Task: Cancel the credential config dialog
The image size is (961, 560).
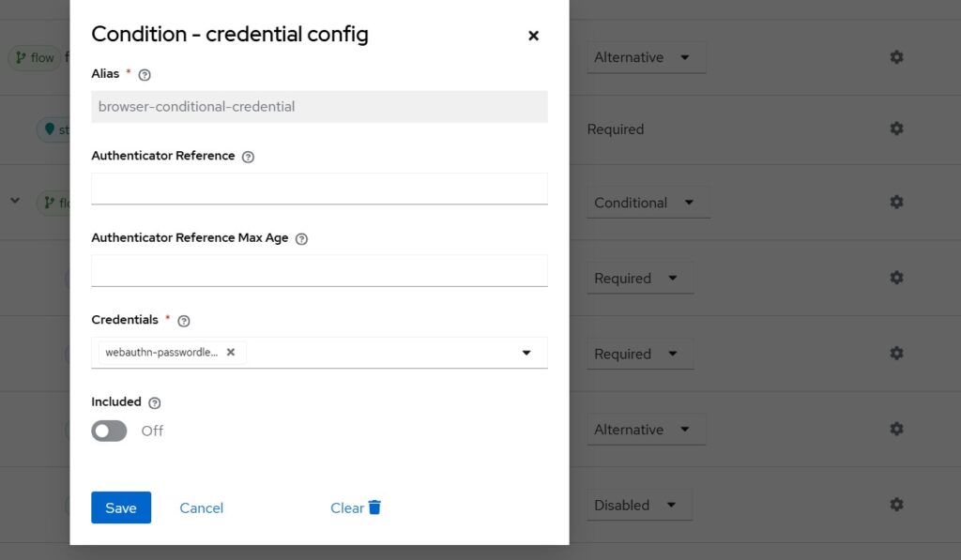Action: point(202,507)
